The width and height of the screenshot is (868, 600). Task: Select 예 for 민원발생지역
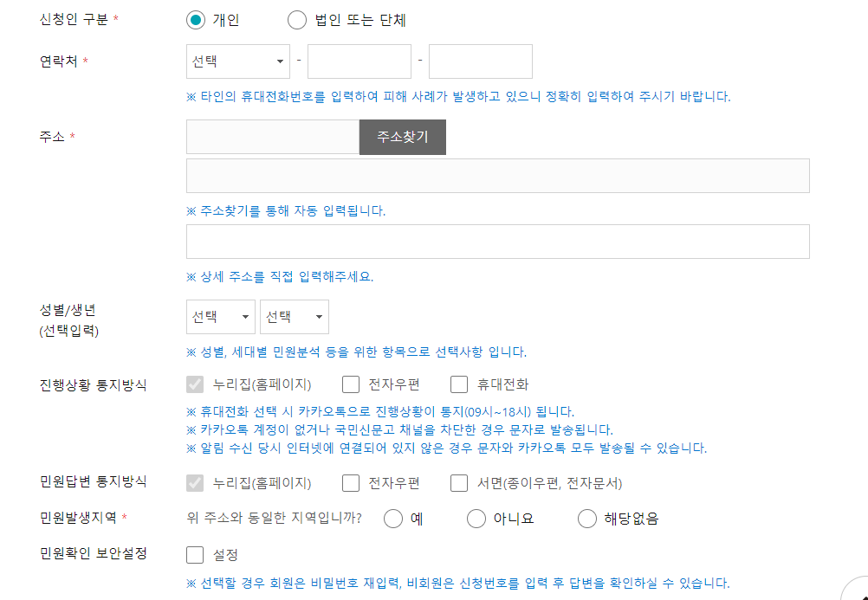click(394, 517)
